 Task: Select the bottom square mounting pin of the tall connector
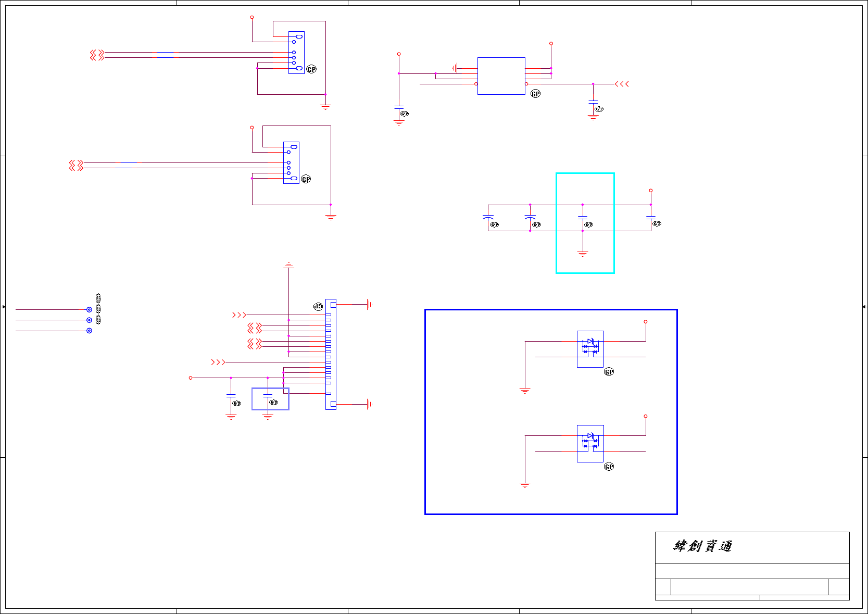tap(333, 404)
